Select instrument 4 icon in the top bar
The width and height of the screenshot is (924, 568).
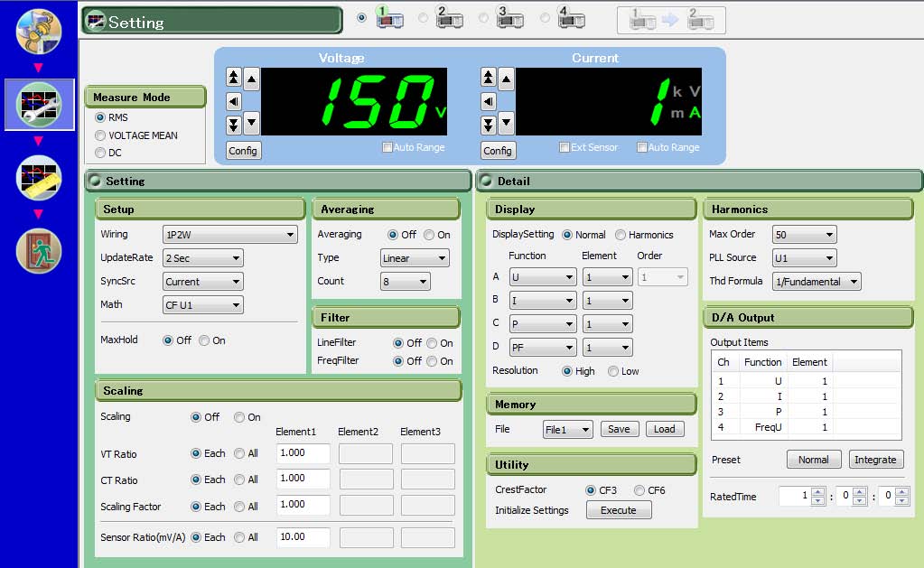click(x=571, y=18)
